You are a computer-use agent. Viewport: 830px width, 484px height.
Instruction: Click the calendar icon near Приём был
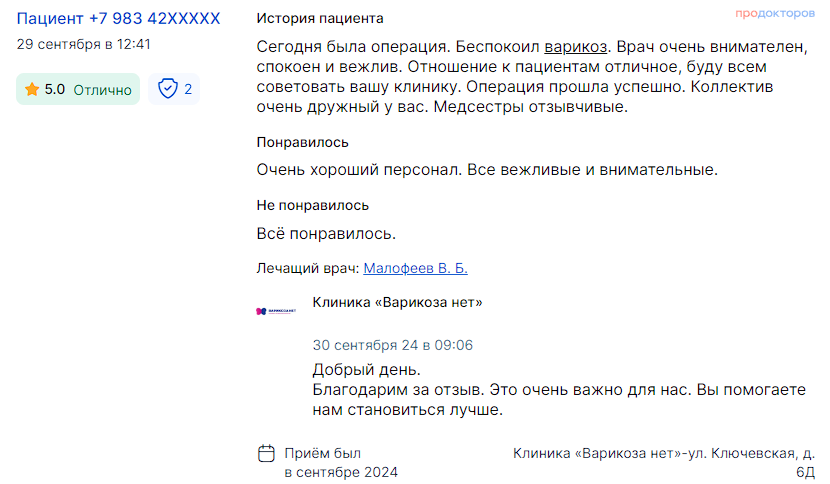tap(266, 453)
